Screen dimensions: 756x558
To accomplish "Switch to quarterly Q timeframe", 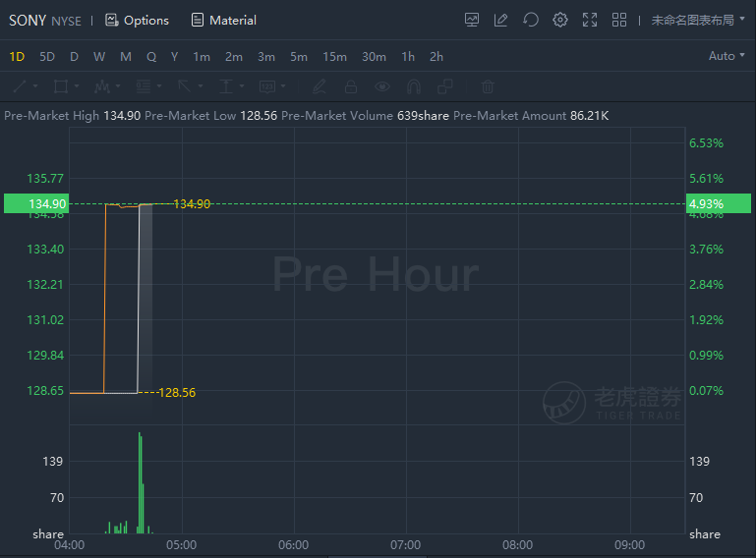I will coord(151,57).
